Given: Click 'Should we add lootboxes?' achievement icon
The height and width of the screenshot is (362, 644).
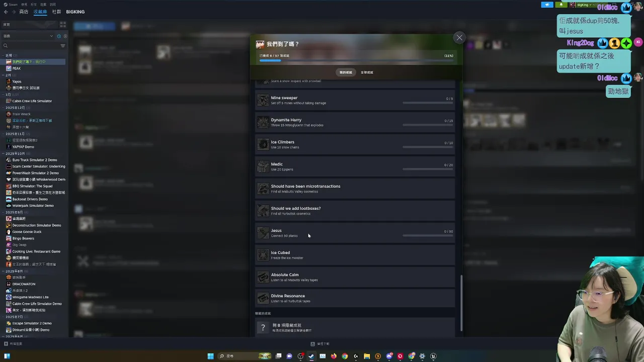Looking at the screenshot, I should (x=263, y=211).
